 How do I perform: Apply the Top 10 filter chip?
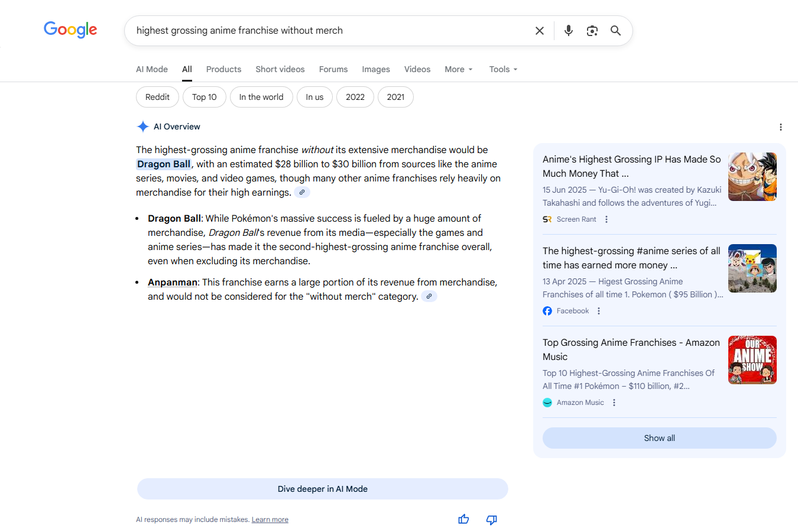205,97
